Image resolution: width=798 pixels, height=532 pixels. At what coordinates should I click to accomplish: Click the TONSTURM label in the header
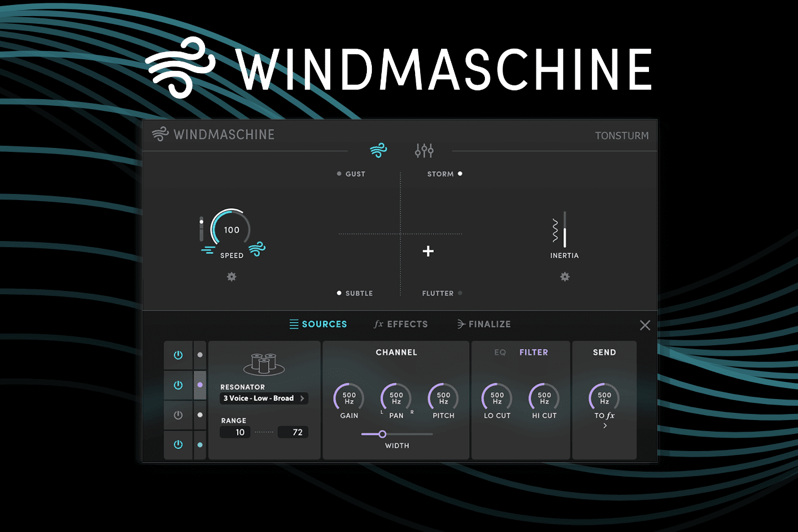click(622, 135)
